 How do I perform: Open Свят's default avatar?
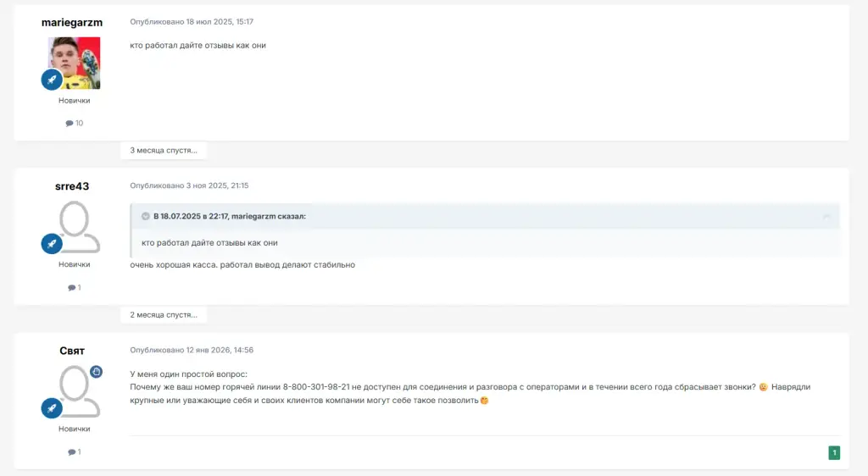click(75, 391)
